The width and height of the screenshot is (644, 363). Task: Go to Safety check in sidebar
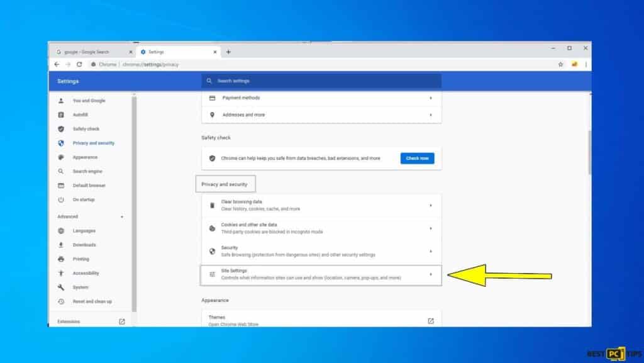coord(86,129)
